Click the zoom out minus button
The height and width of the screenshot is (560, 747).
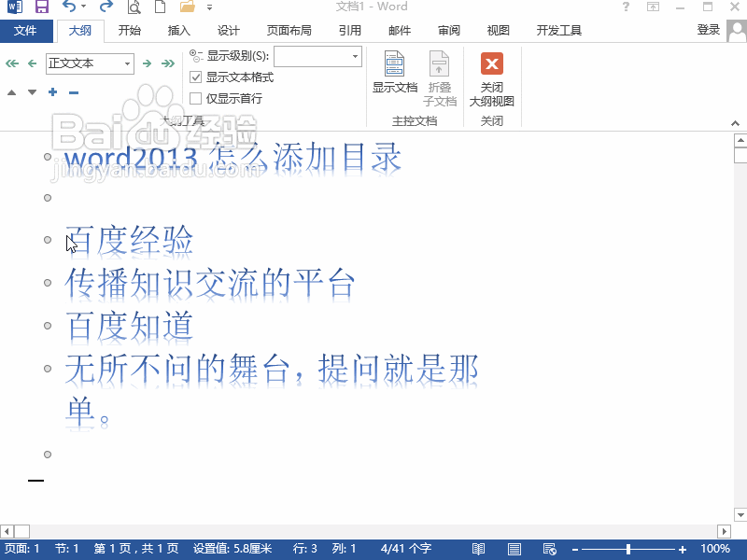575,549
